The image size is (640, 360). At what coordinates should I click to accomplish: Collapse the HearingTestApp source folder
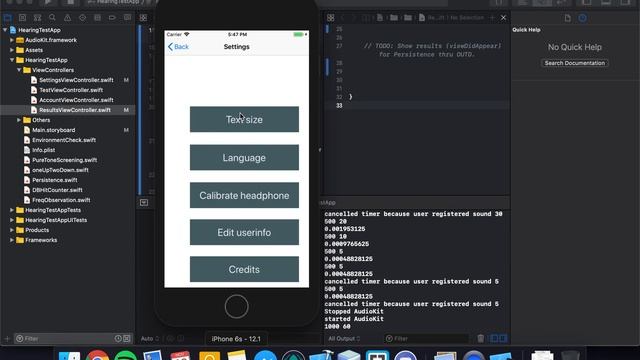pyautogui.click(x=12, y=60)
